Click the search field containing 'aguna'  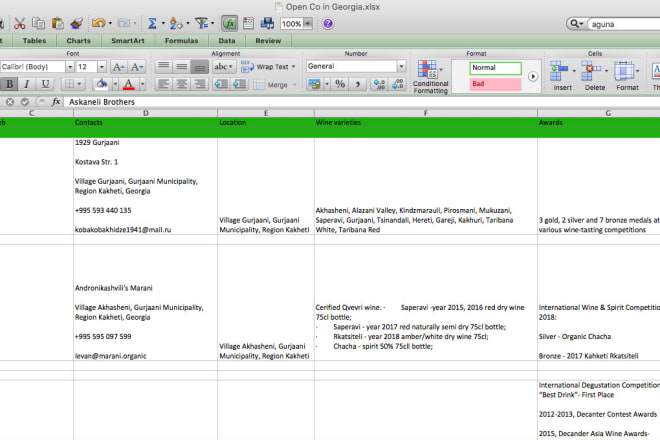[x=618, y=22]
